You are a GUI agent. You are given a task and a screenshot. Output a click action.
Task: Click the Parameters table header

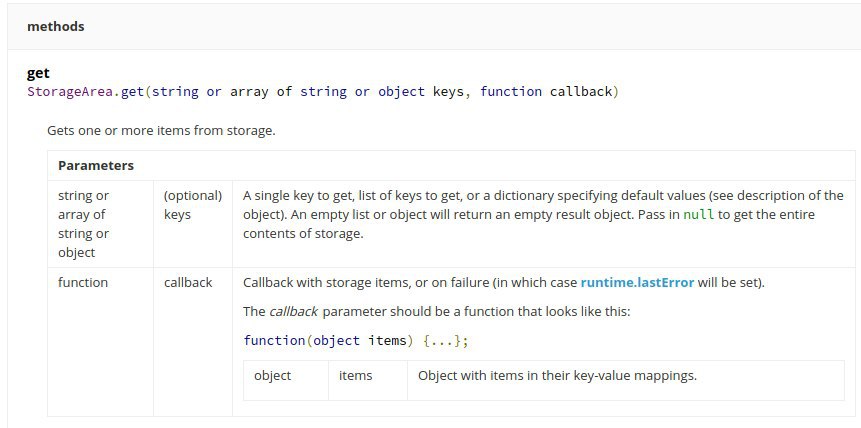(x=96, y=165)
